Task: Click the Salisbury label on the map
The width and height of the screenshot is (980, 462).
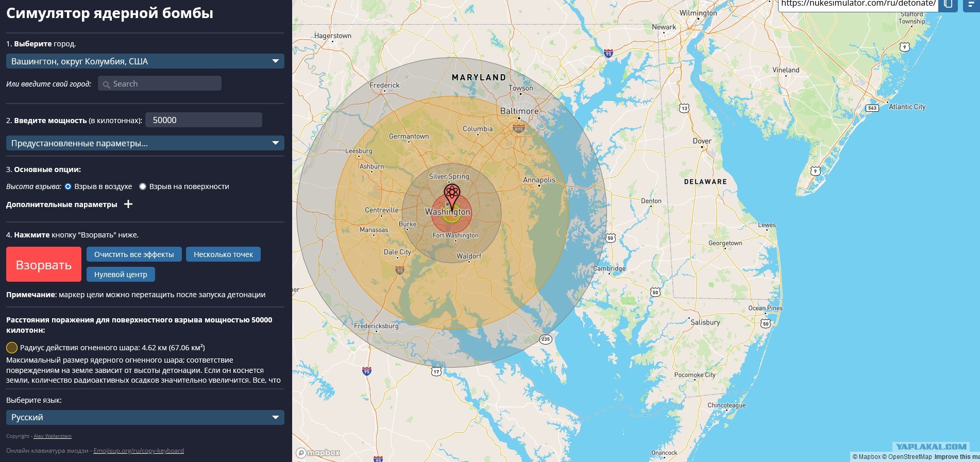Action: point(705,322)
